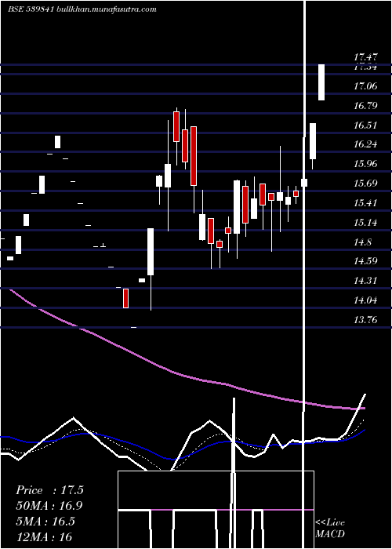
Task: Click the 'BSE 539841 bullkhan.munafasutra.com' header text
Action: click(x=82, y=9)
